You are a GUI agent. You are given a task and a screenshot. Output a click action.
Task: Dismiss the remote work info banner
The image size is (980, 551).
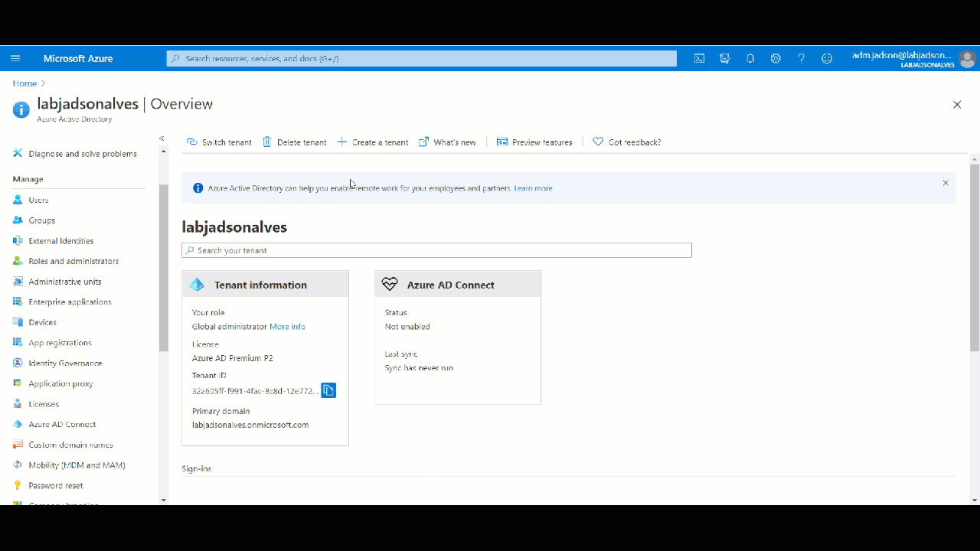[946, 183]
